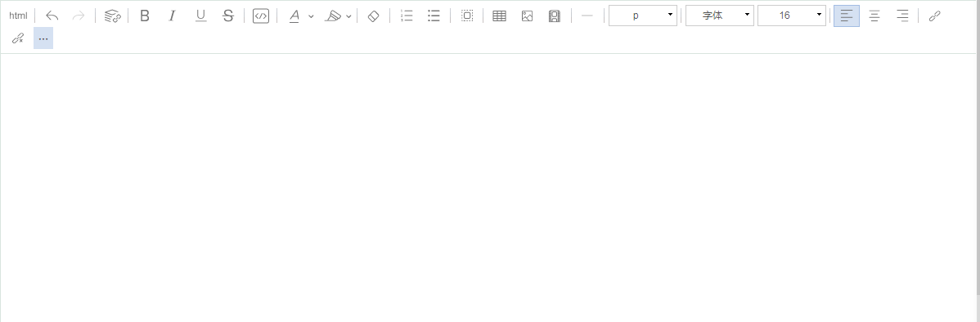Toggle underline formatting
The width and height of the screenshot is (980, 322).
click(x=200, y=16)
